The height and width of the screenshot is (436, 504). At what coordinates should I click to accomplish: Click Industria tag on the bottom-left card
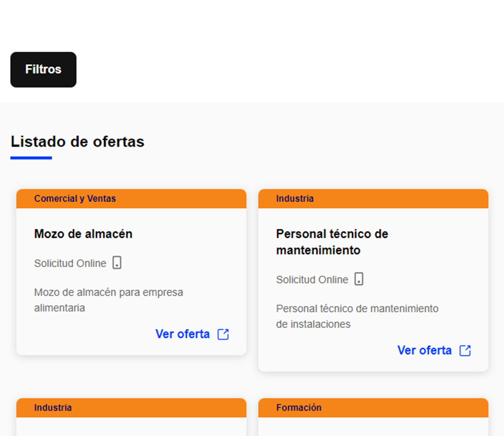(53, 407)
